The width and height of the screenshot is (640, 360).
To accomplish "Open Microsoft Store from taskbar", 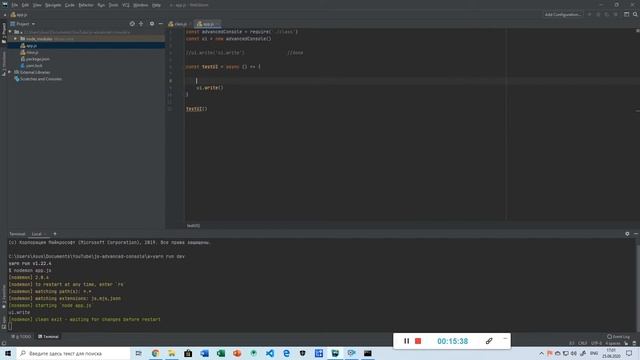I will (188, 353).
